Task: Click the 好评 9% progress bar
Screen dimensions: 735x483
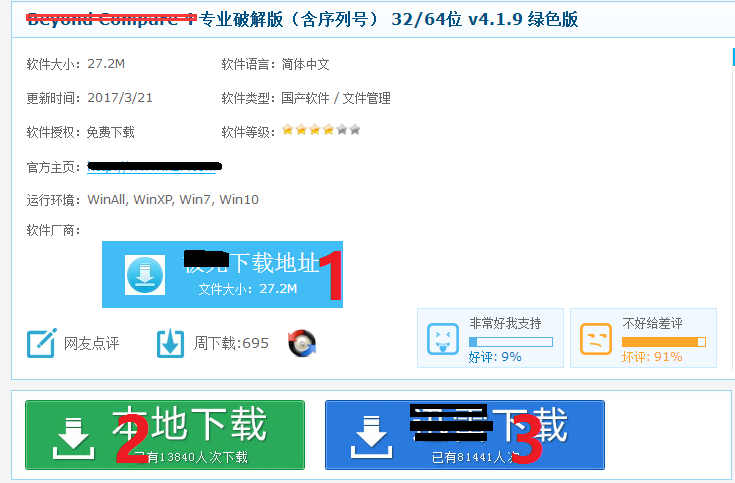Action: point(511,342)
